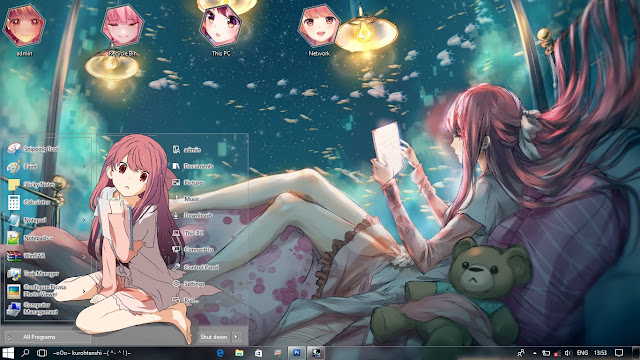Open Downloads from Start menu

[192, 215]
